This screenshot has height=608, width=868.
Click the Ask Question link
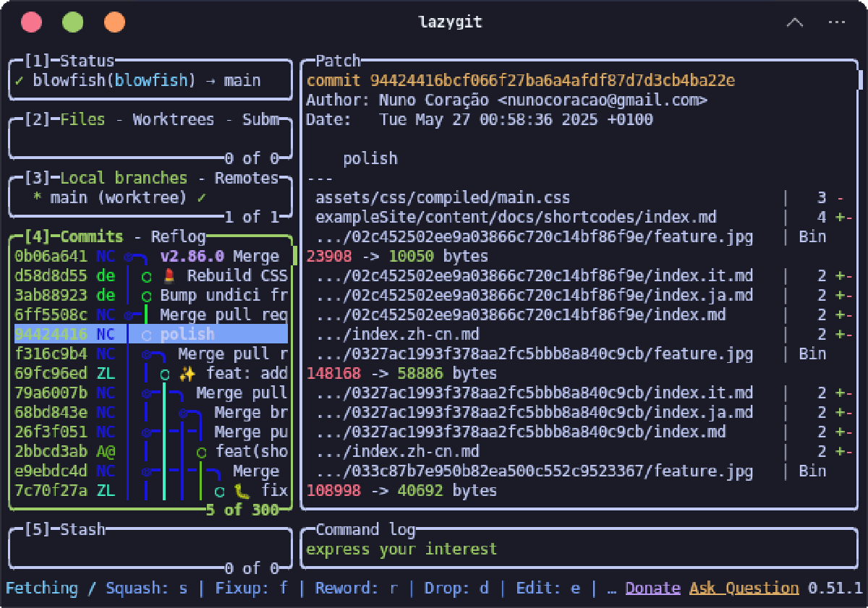tap(744, 588)
